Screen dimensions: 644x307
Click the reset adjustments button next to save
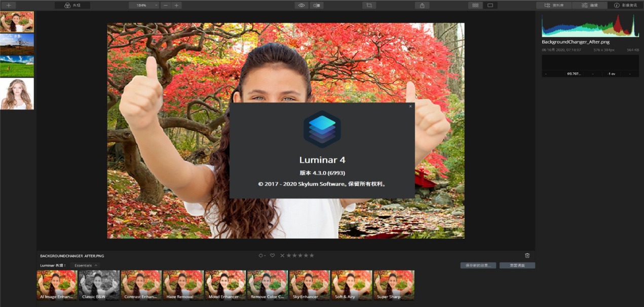click(517, 265)
